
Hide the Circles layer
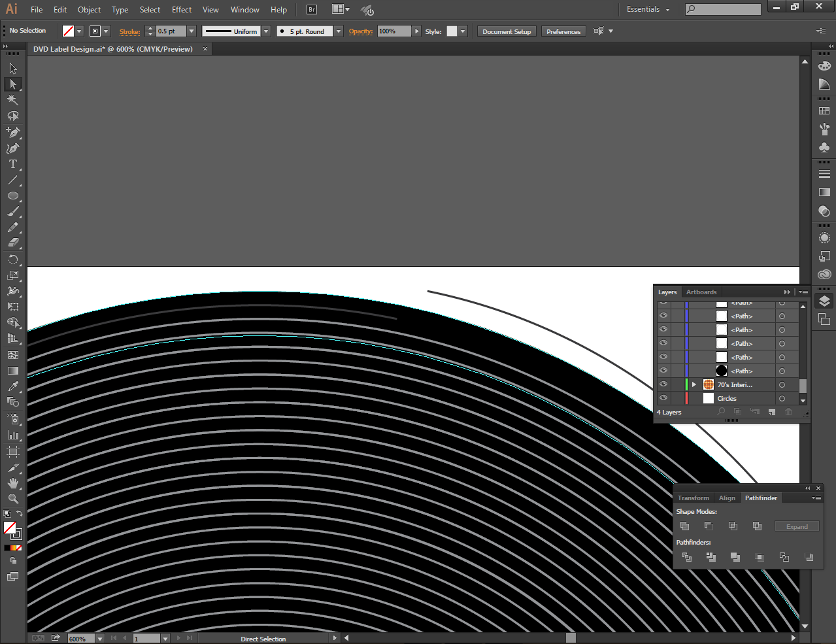point(663,398)
